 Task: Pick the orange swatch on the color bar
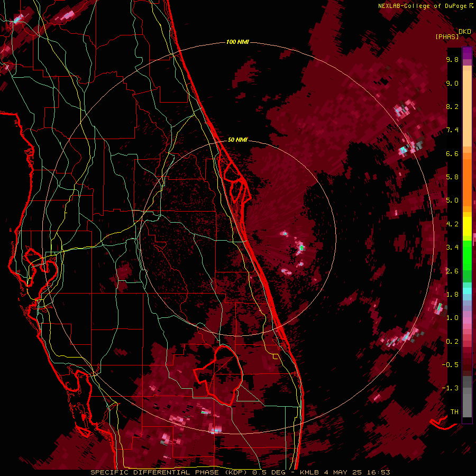coord(467,182)
